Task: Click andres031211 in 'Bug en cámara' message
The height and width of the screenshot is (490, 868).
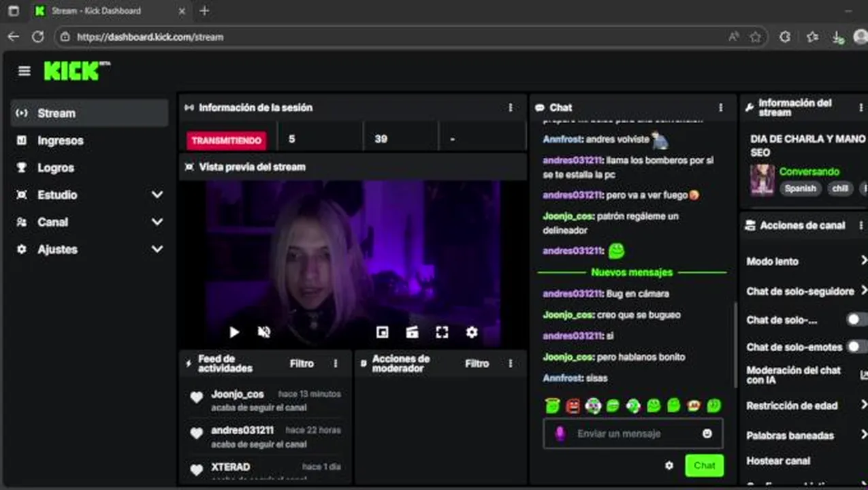Action: 573,294
